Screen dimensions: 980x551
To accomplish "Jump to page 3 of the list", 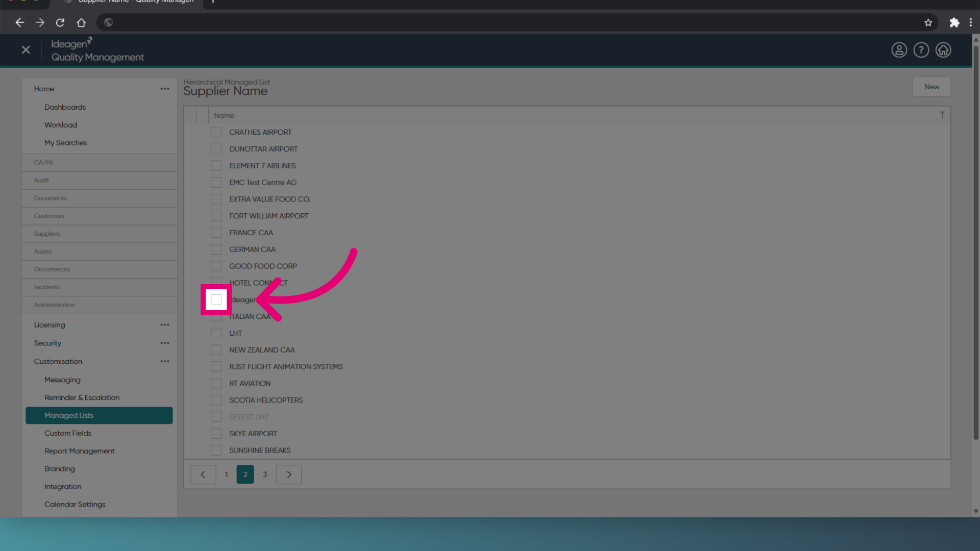I will [x=265, y=474].
